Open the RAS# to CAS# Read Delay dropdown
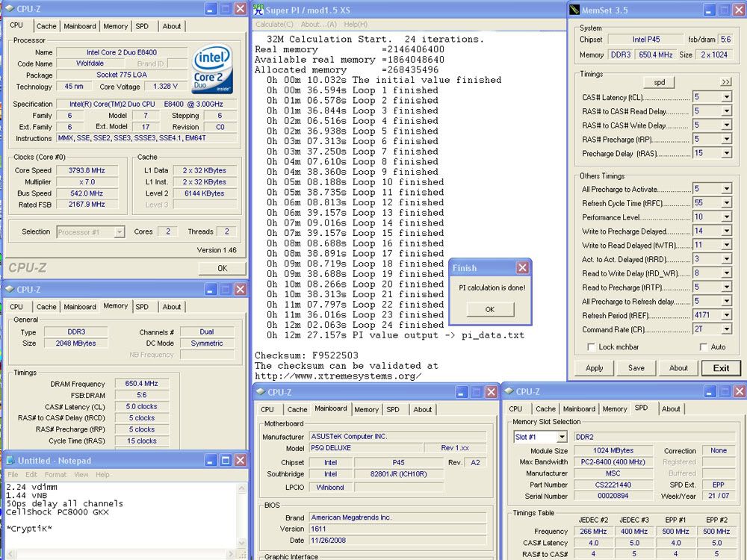This screenshot has width=747, height=560. point(727,111)
